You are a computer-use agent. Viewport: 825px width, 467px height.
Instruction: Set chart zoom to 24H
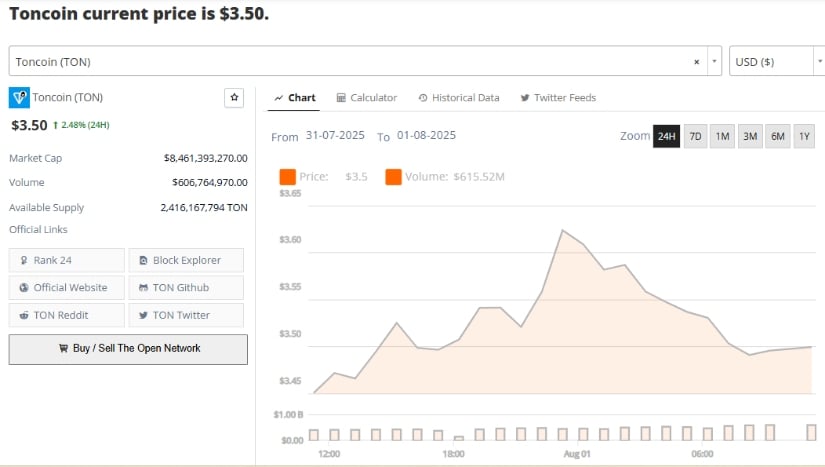(x=666, y=136)
